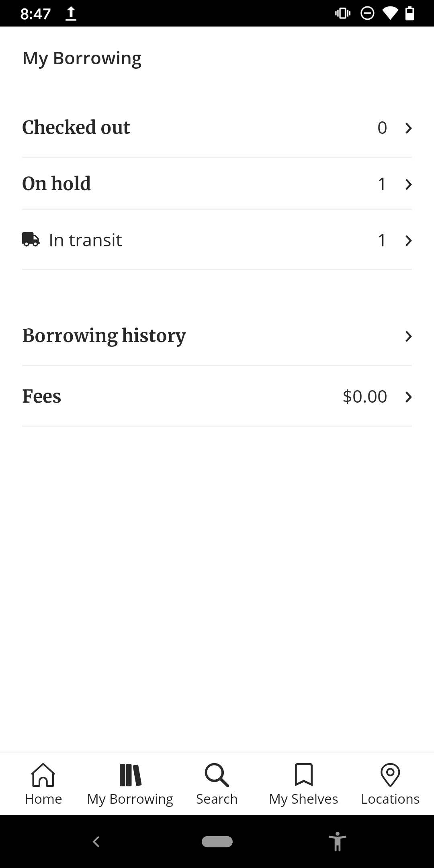Screen dimensions: 434x868
Task: Tap the Locations pin icon
Action: 390,775
